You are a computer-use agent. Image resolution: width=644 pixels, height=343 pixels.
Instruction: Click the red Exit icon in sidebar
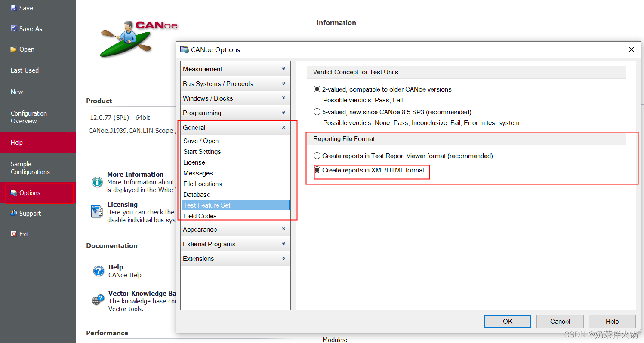tap(14, 234)
